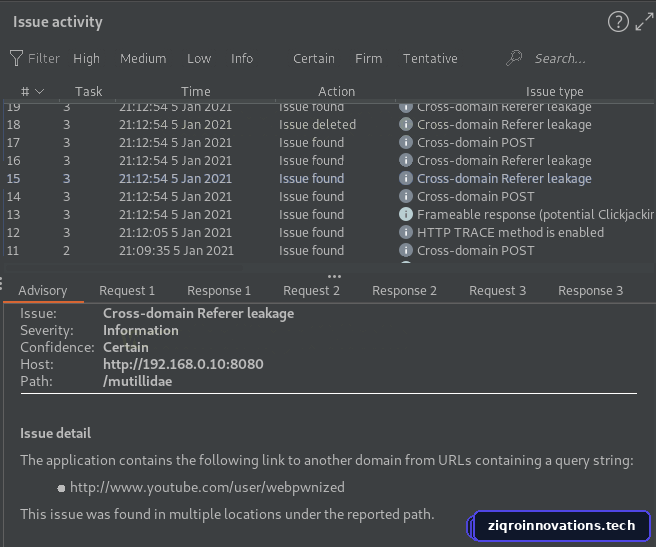
Task: Click info icon on row 17 Cross-domain POST
Action: tap(406, 142)
